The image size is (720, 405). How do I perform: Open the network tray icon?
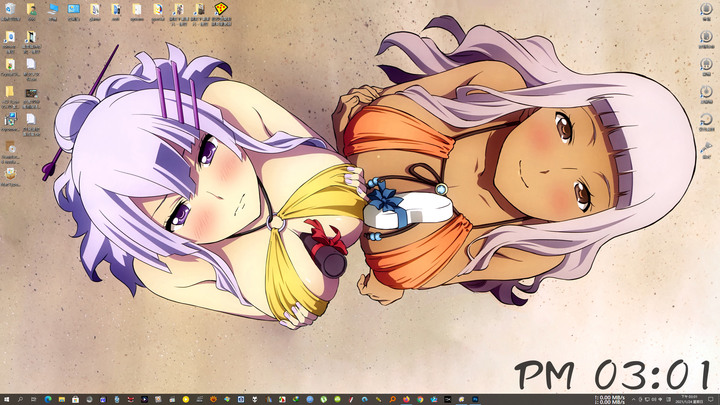click(647, 399)
